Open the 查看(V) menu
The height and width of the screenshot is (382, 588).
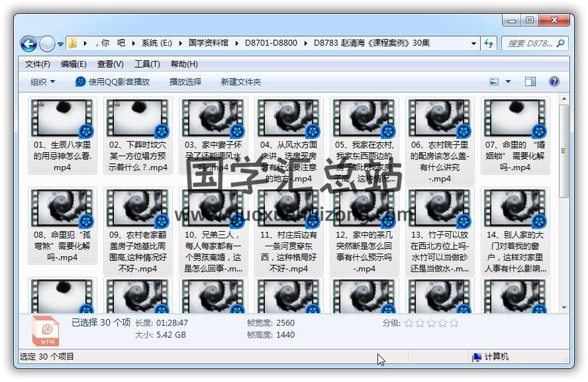[x=110, y=64]
